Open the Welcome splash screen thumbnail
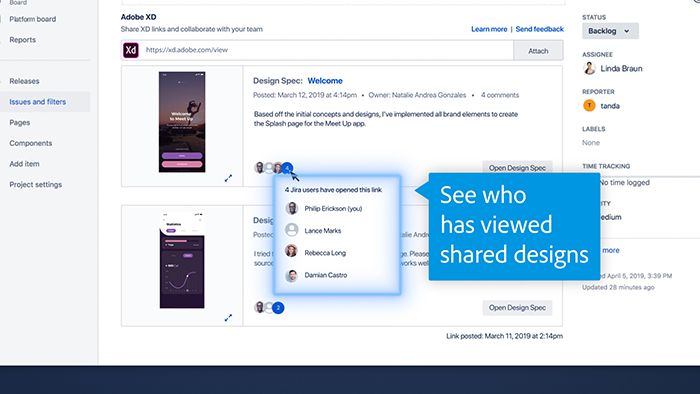The height and width of the screenshot is (394, 700). point(182,122)
